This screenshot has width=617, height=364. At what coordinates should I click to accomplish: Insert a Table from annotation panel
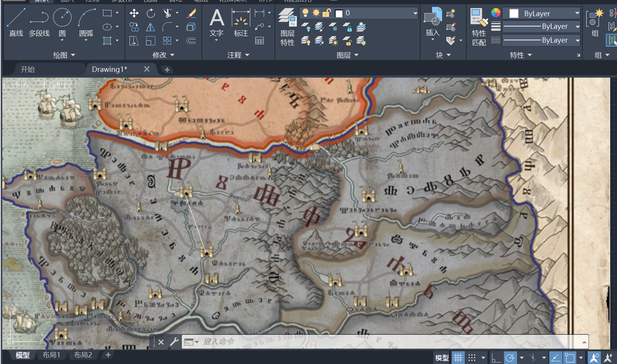[x=259, y=41]
